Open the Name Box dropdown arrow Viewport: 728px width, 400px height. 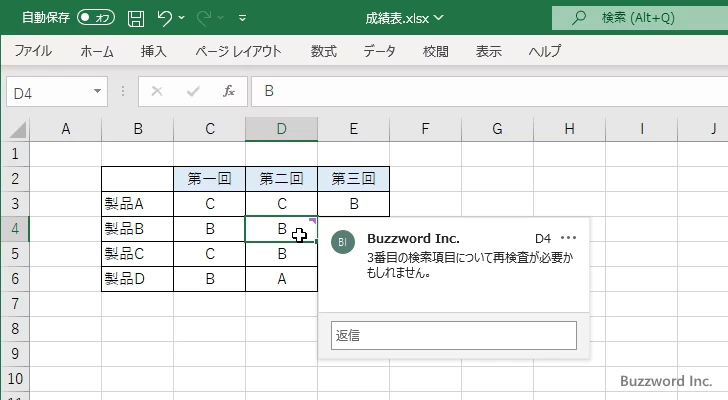[x=97, y=91]
